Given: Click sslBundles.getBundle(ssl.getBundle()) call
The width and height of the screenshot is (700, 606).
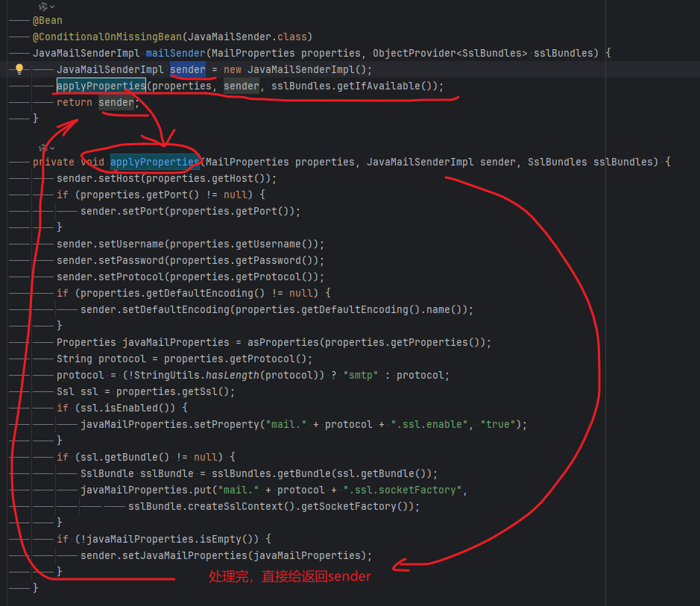Looking at the screenshot, I should (321, 473).
